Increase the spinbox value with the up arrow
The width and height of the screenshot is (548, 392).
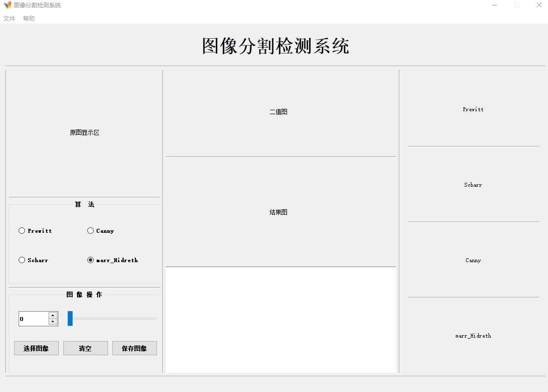tap(53, 316)
